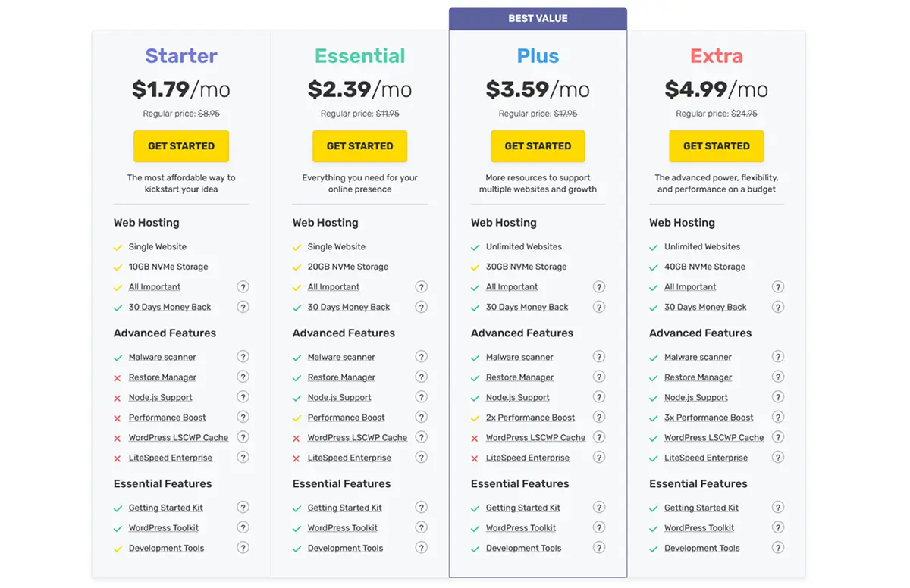
Task: Click the help icon beside Extra's Development Tools
Action: pyautogui.click(x=778, y=548)
